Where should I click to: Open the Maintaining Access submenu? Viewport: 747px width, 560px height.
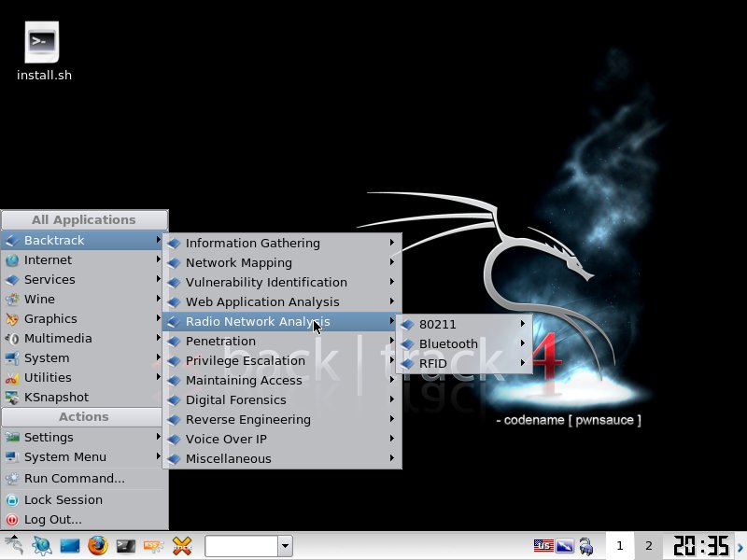(283, 381)
